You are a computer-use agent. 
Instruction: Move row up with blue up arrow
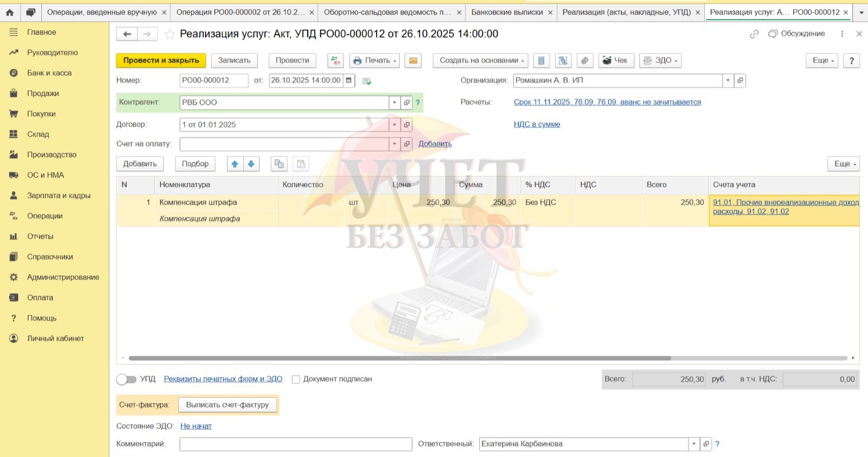[235, 164]
